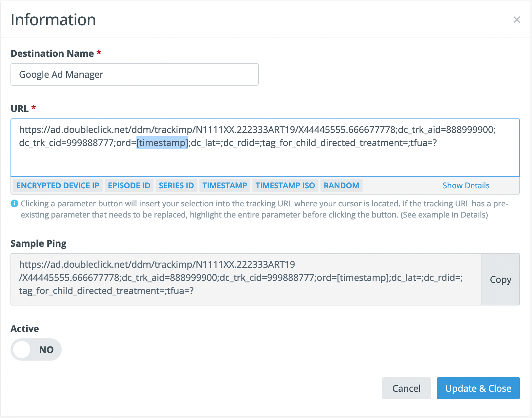This screenshot has width=532, height=418.
Task: Insert the EPISODE ID parameter
Action: click(x=129, y=185)
